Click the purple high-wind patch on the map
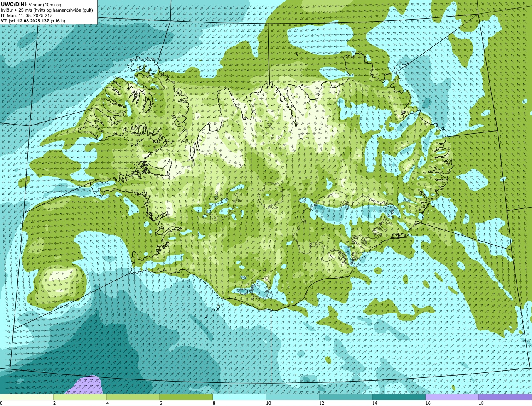Viewport: 532px width, 406px height. coord(86,385)
